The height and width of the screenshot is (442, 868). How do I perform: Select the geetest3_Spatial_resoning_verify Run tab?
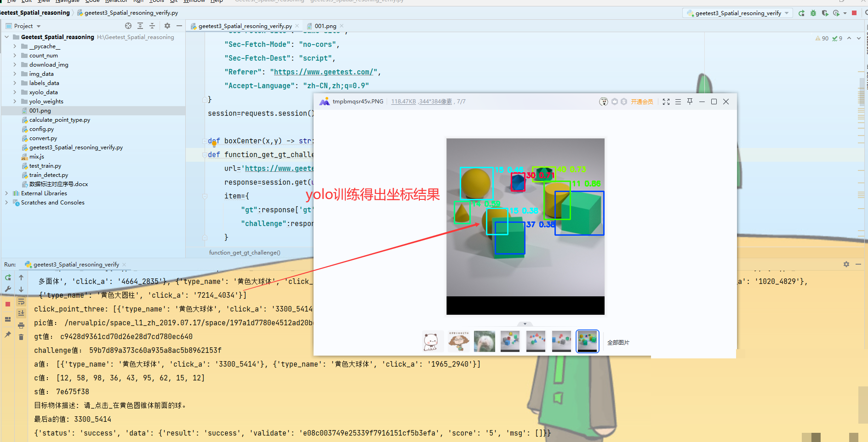click(76, 265)
